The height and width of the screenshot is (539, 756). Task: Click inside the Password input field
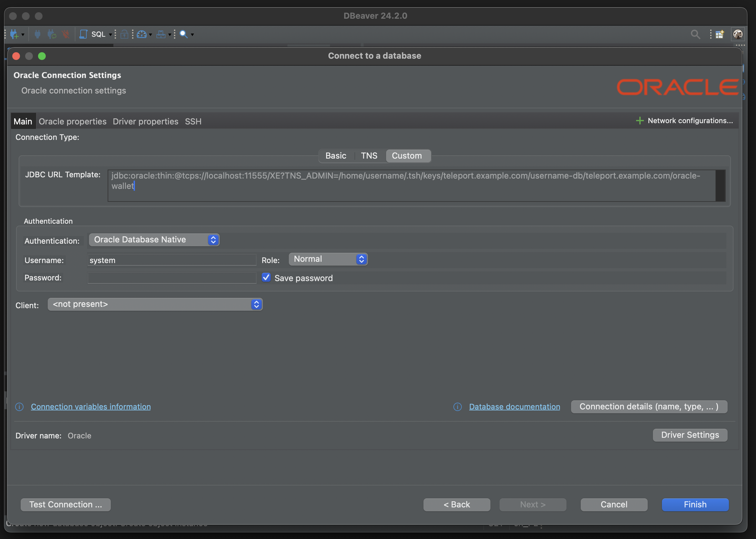pos(171,278)
